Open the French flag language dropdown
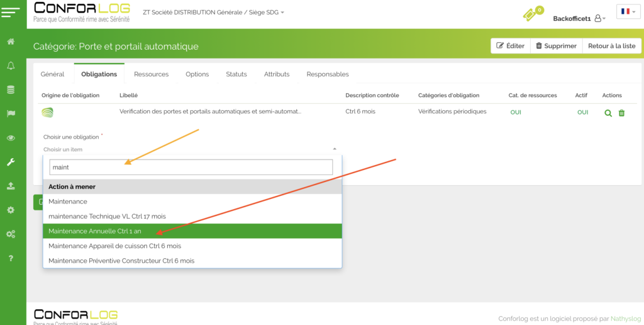 click(x=628, y=11)
